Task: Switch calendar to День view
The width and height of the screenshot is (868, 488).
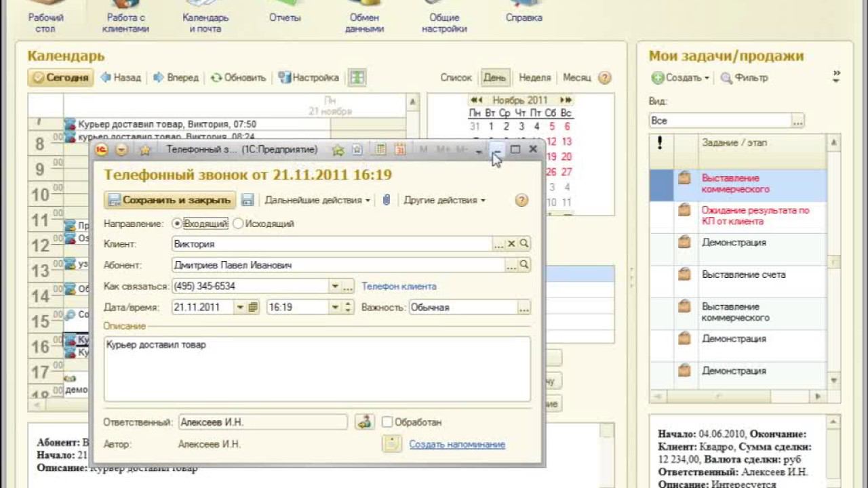Action: [x=494, y=77]
